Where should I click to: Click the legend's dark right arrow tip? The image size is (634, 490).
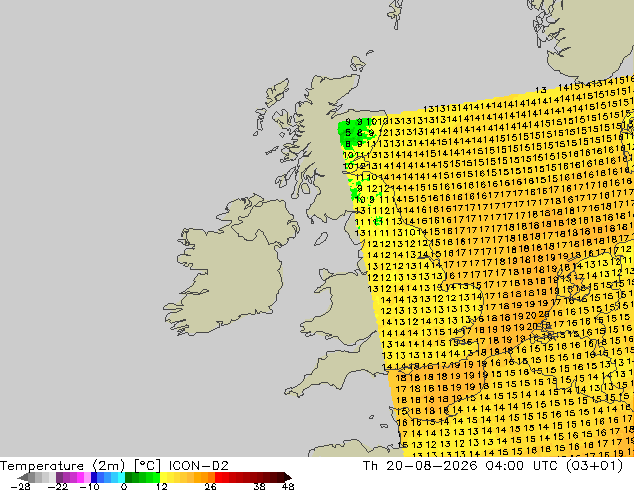pyautogui.click(x=288, y=477)
